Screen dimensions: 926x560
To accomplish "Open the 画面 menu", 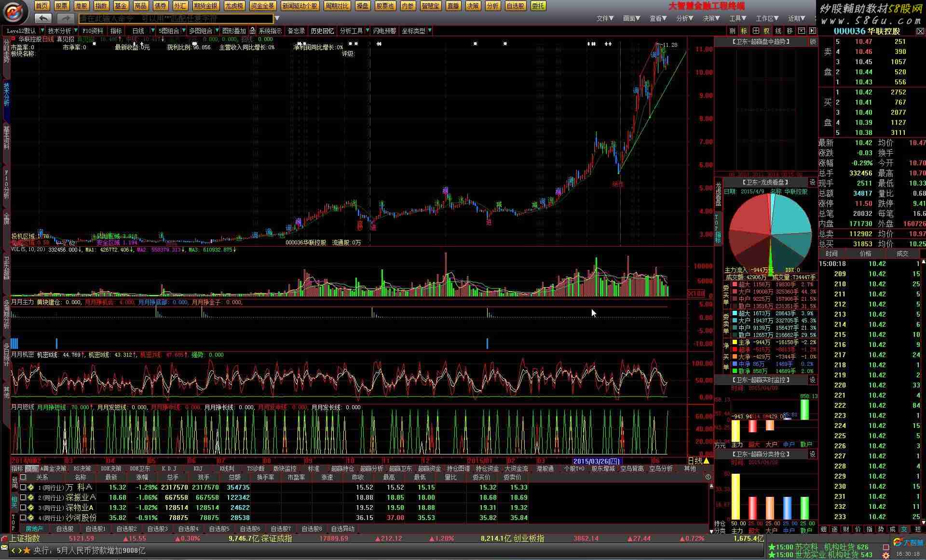I will pos(631,18).
